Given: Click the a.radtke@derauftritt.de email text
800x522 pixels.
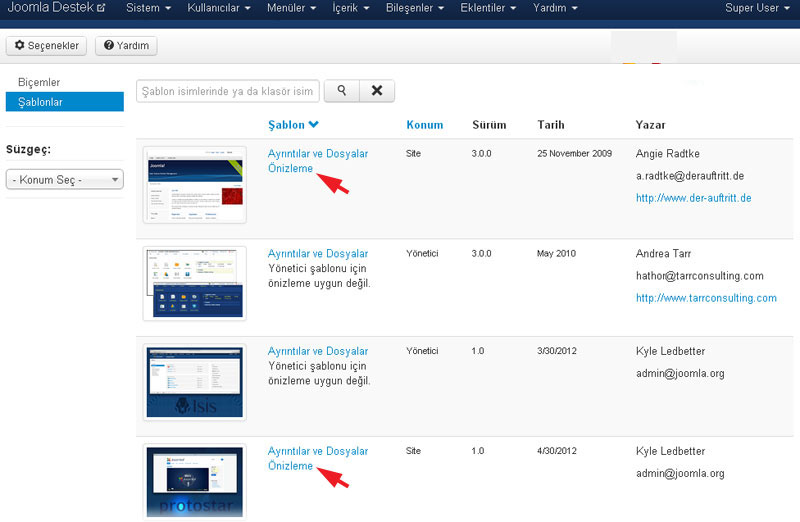Looking at the screenshot, I should coord(690,176).
